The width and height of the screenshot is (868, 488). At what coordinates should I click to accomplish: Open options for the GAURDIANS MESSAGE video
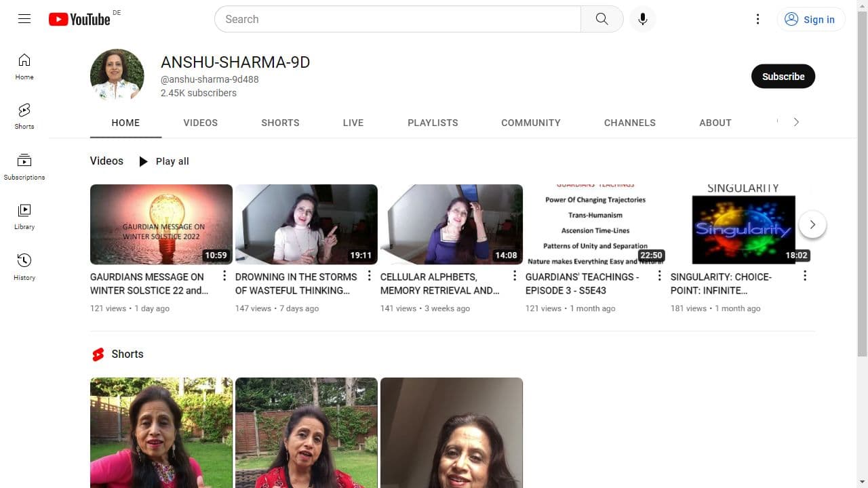224,276
